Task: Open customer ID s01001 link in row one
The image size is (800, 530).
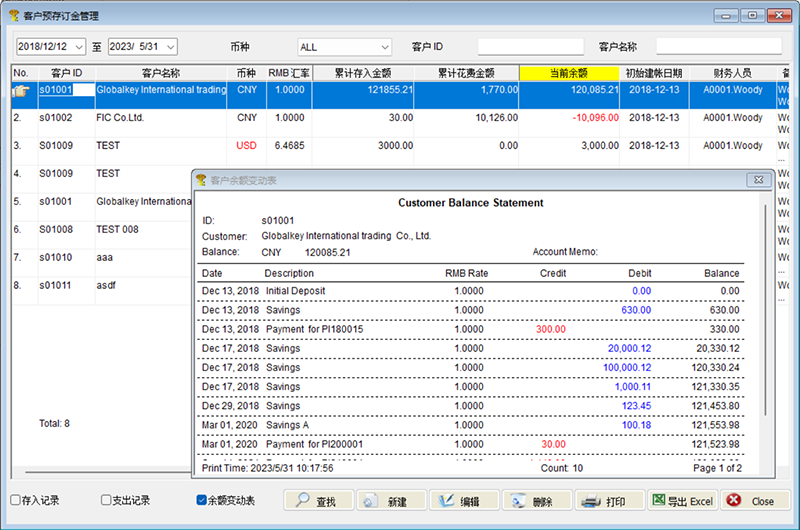Action: [55, 90]
